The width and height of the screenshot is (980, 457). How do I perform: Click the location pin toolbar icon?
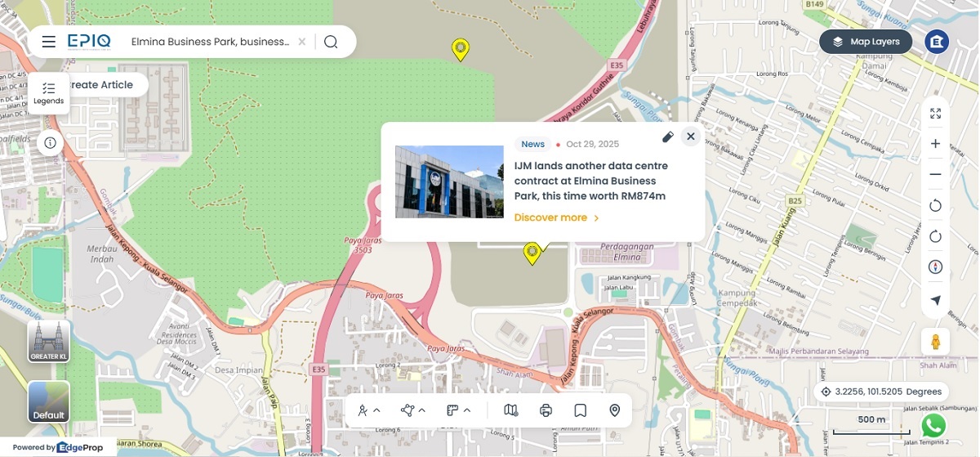(x=615, y=410)
